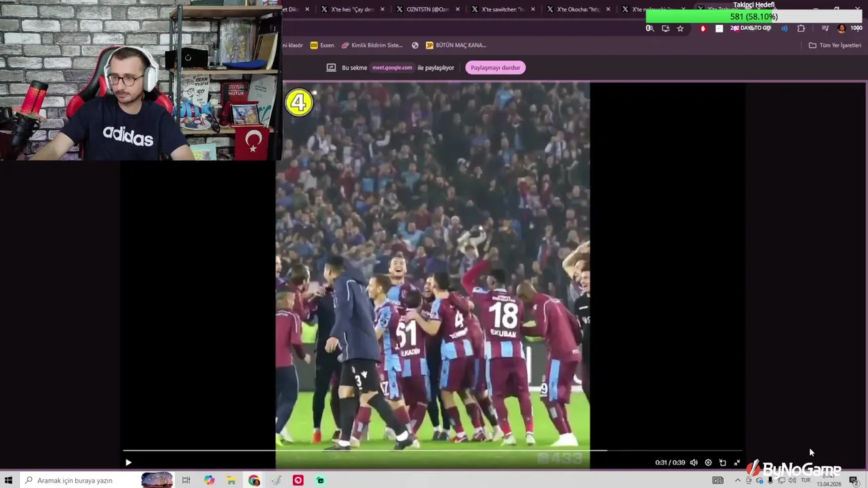
Task: Exit fullscreen with the collapse icon
Action: coord(737,463)
